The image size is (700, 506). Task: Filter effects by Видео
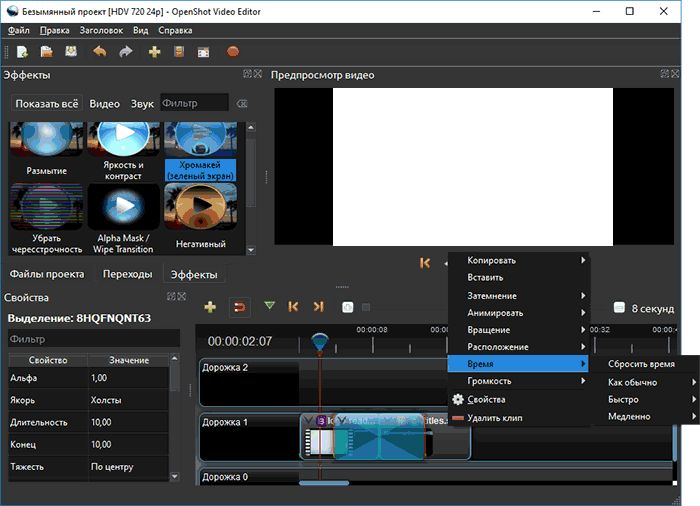pos(104,104)
